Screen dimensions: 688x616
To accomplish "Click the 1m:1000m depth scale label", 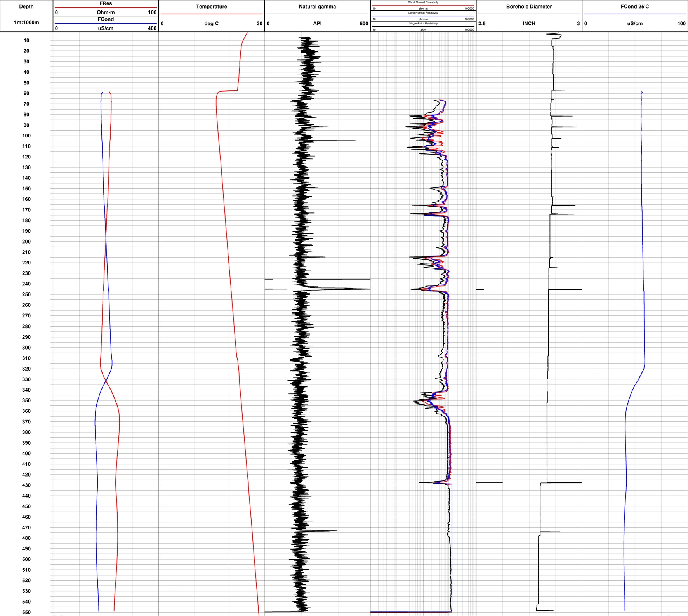I will [x=26, y=23].
